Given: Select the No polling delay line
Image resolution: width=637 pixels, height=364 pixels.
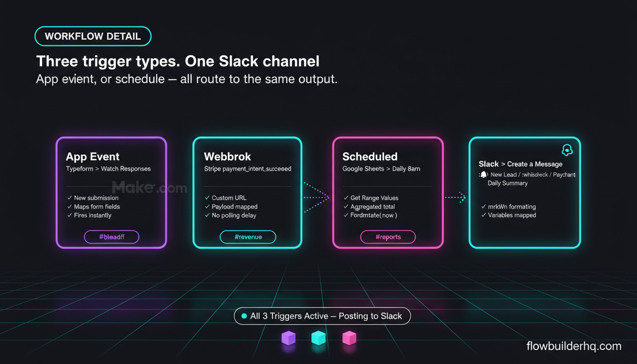Looking at the screenshot, I should (x=230, y=215).
